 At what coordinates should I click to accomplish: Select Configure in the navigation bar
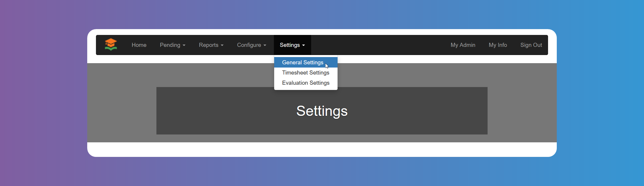(249, 45)
